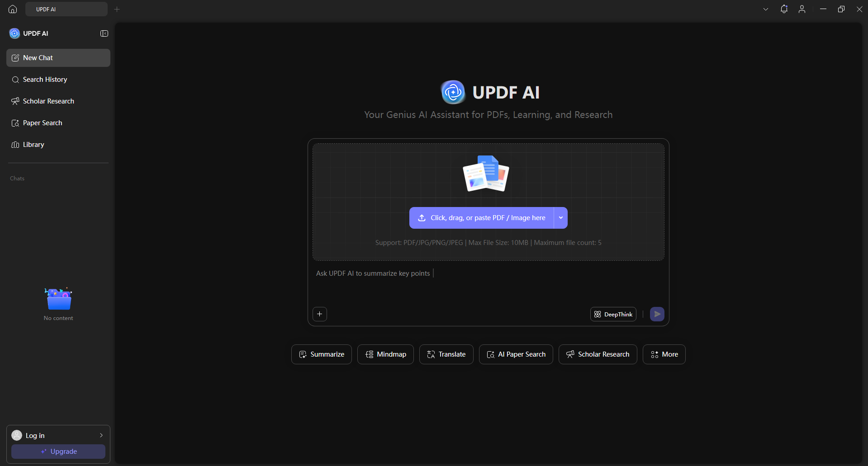This screenshot has height=466, width=868.
Task: Open the Library
Action: click(x=58, y=145)
